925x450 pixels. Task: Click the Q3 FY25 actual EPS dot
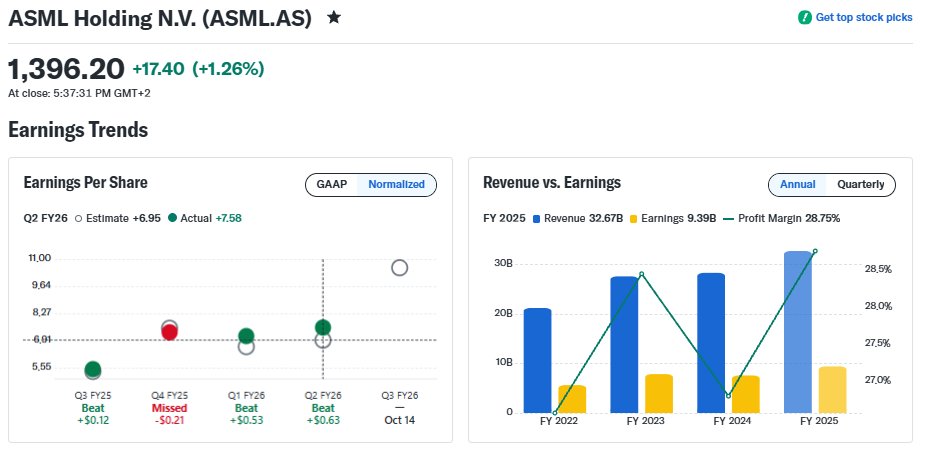pyautogui.click(x=93, y=369)
